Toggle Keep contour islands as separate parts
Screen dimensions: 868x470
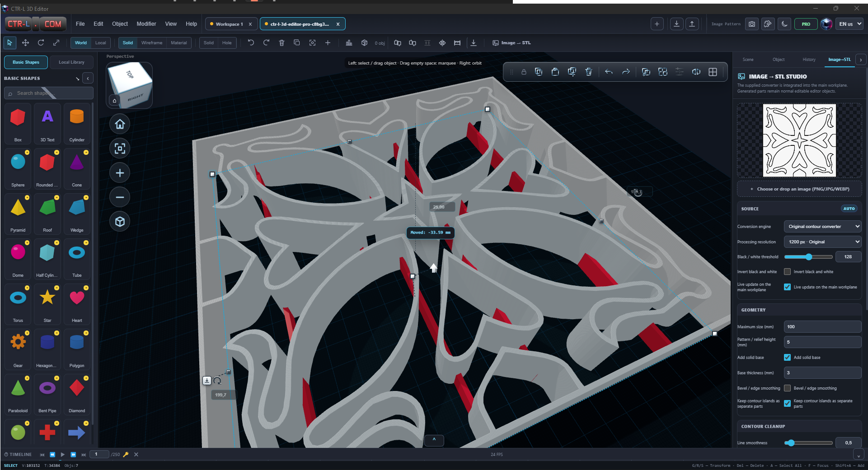(x=787, y=404)
